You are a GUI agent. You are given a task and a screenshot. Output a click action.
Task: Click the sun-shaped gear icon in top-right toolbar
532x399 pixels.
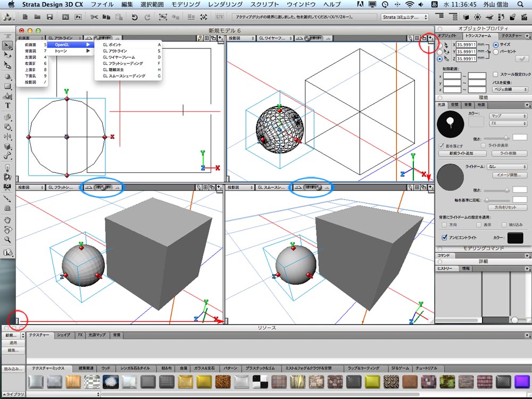pos(477,17)
